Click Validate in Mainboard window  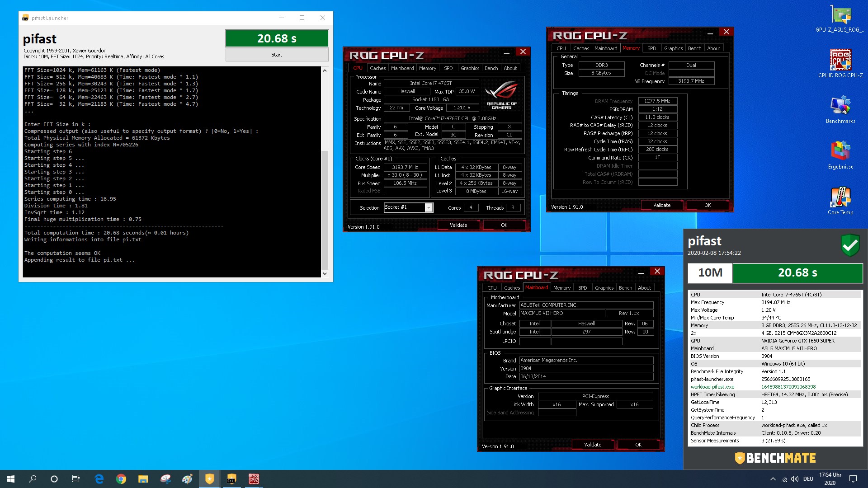pyautogui.click(x=593, y=445)
